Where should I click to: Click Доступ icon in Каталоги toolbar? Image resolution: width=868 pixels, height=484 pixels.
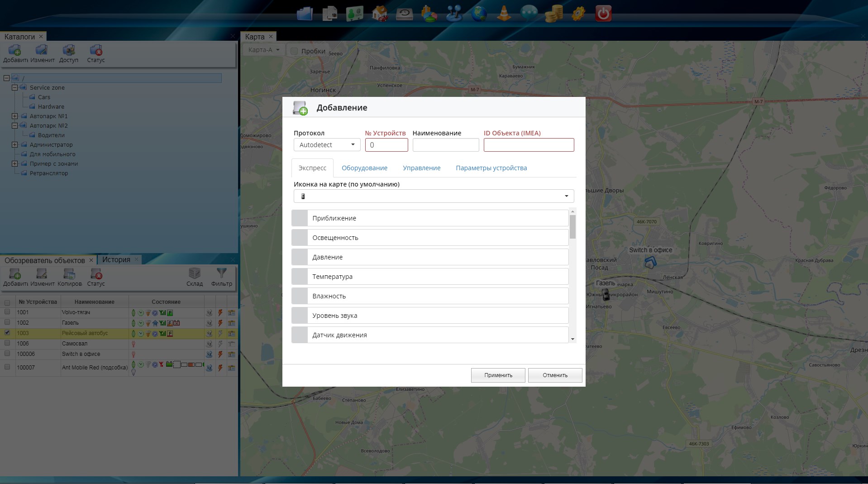69,53
